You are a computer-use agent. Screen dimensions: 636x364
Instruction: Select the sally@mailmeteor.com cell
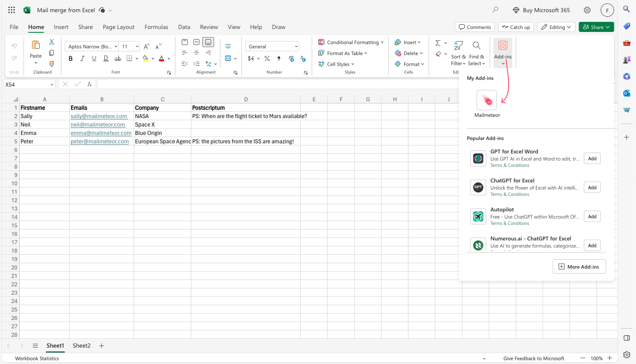coord(102,116)
